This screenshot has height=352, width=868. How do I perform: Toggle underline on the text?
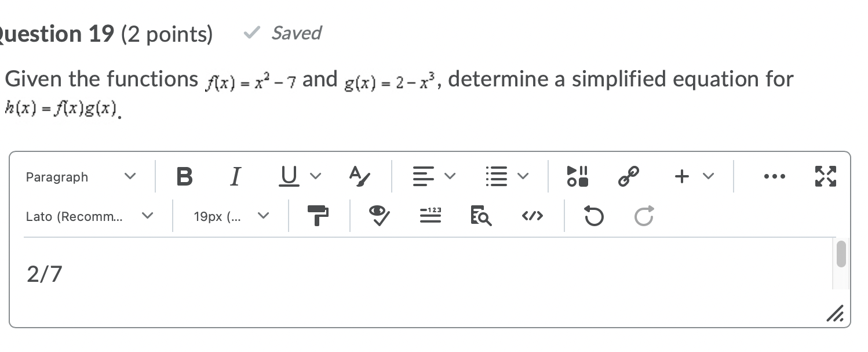pos(289,176)
